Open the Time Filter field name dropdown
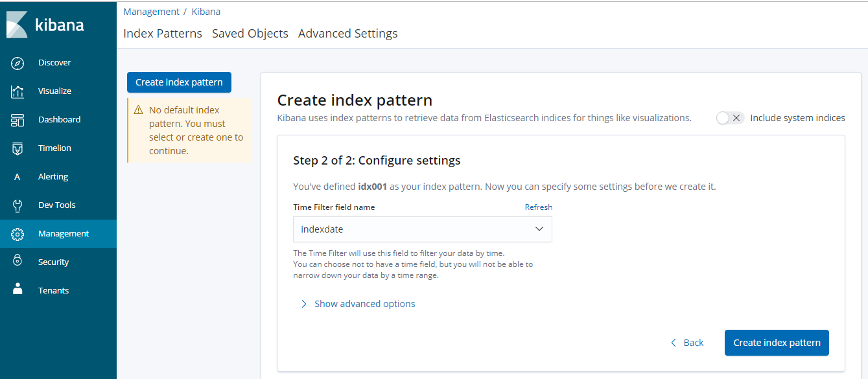This screenshot has height=379, width=868. coord(423,229)
